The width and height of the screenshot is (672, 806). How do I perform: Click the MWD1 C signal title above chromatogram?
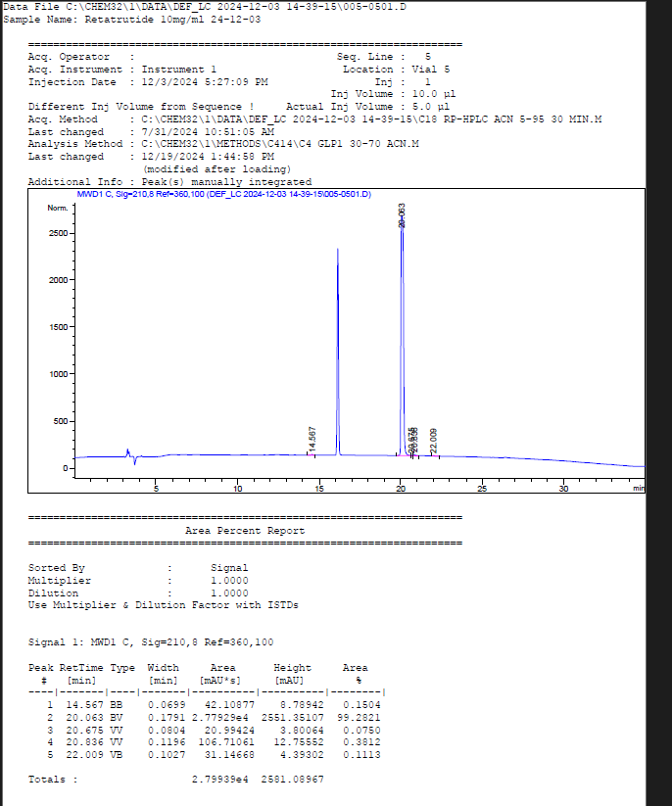click(223, 194)
